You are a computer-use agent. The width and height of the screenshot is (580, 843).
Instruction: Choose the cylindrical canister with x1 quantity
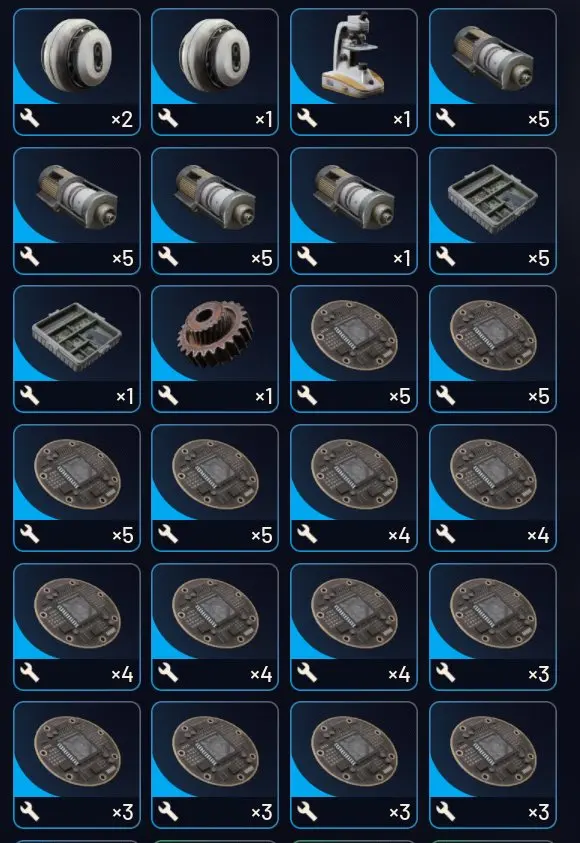[354, 211]
